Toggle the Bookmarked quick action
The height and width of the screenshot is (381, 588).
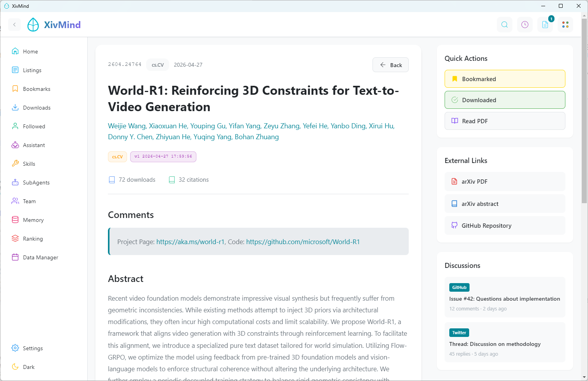(x=505, y=79)
